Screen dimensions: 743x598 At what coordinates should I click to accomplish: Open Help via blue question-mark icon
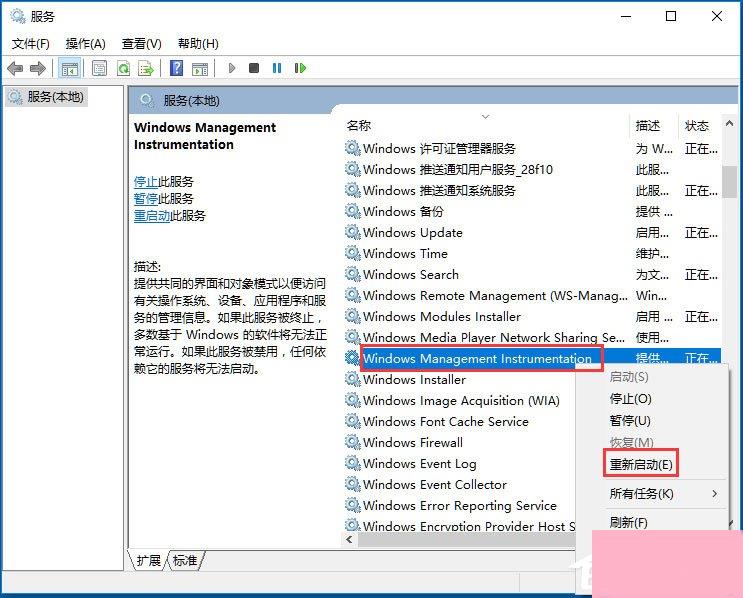[x=176, y=69]
